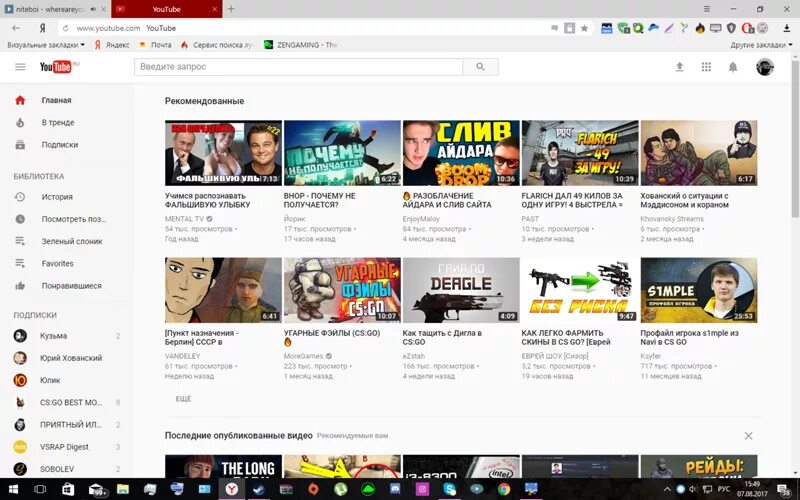Open Посмотреть позже watch later icon
The image size is (800, 500).
coord(20,219)
